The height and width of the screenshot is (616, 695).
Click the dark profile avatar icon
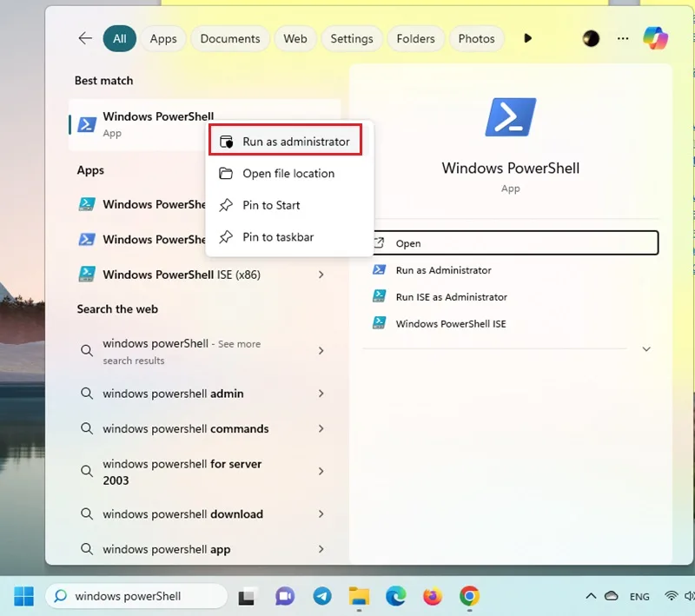[591, 38]
